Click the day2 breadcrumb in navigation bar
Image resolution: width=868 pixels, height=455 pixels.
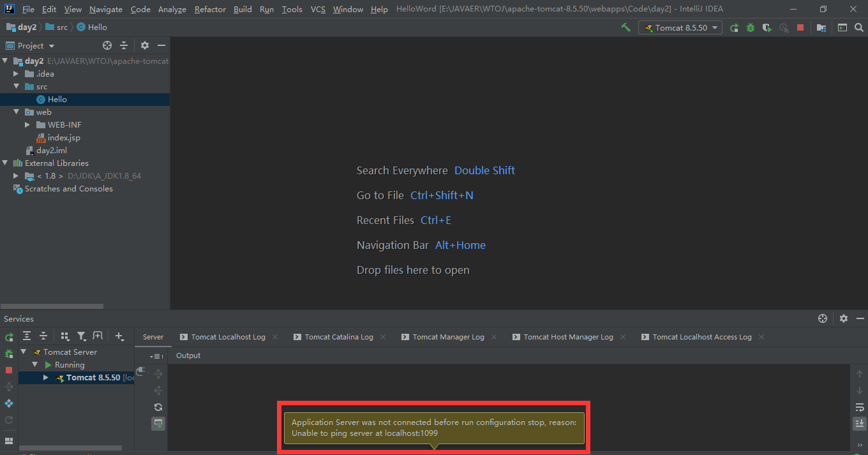(21, 27)
